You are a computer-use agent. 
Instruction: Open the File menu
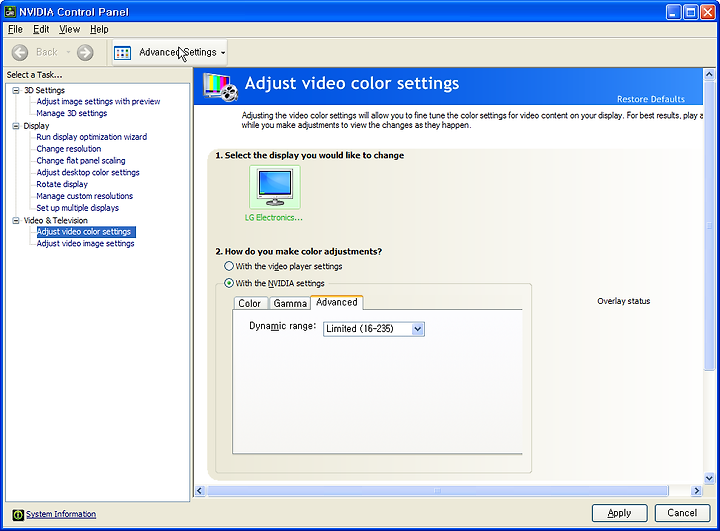pyautogui.click(x=15, y=29)
